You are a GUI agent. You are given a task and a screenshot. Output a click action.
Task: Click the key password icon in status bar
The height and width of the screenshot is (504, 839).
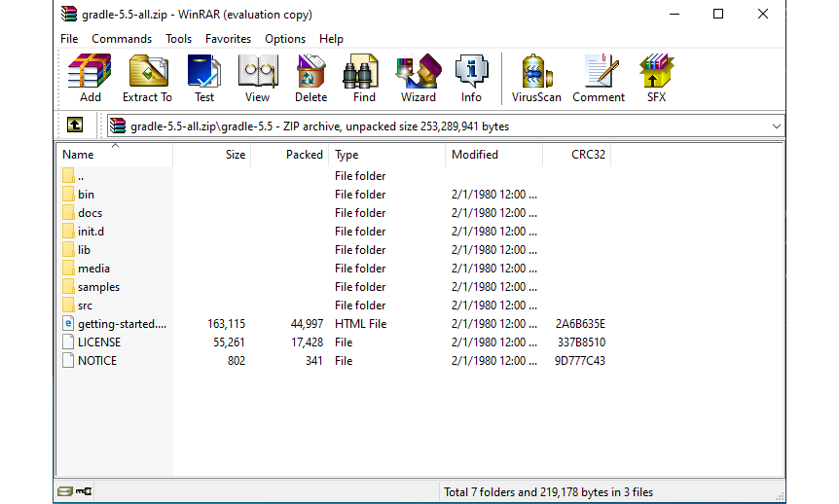point(84,491)
